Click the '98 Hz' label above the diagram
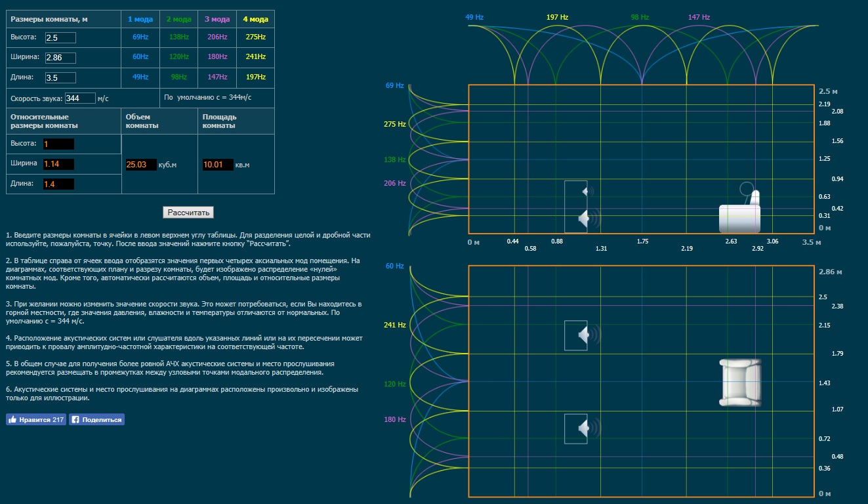The width and height of the screenshot is (868, 504). 640,17
